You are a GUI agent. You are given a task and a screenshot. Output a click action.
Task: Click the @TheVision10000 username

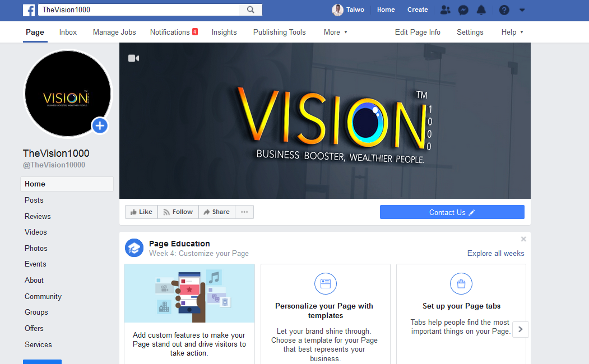pyautogui.click(x=54, y=165)
